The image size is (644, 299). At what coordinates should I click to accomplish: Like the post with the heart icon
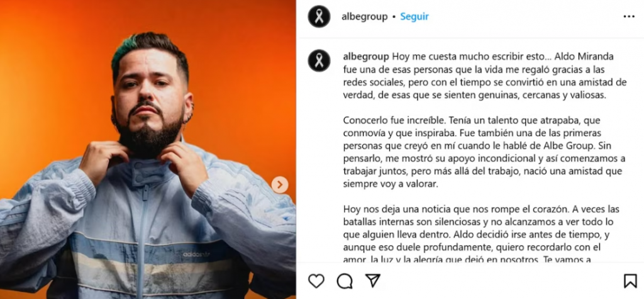coord(316,281)
